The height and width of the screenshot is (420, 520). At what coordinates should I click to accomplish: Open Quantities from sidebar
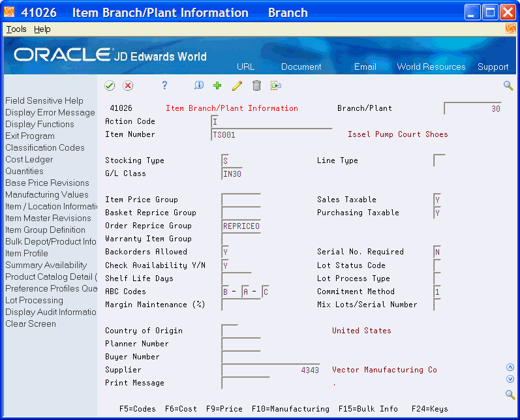[24, 171]
